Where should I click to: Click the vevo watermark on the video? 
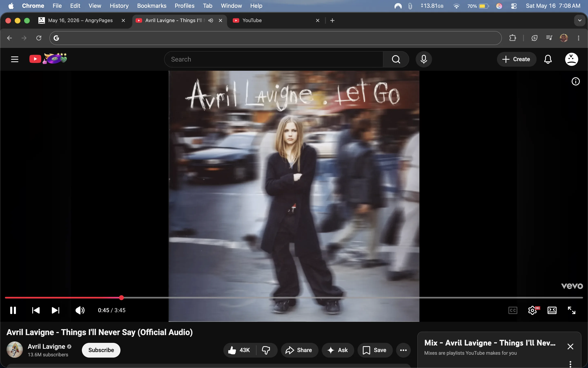coord(572,286)
